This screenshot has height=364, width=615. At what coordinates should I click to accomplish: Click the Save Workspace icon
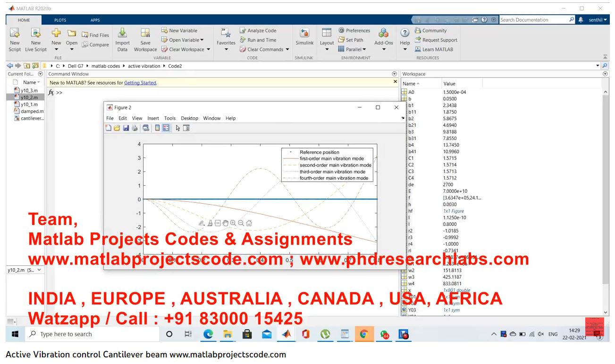[x=145, y=33]
